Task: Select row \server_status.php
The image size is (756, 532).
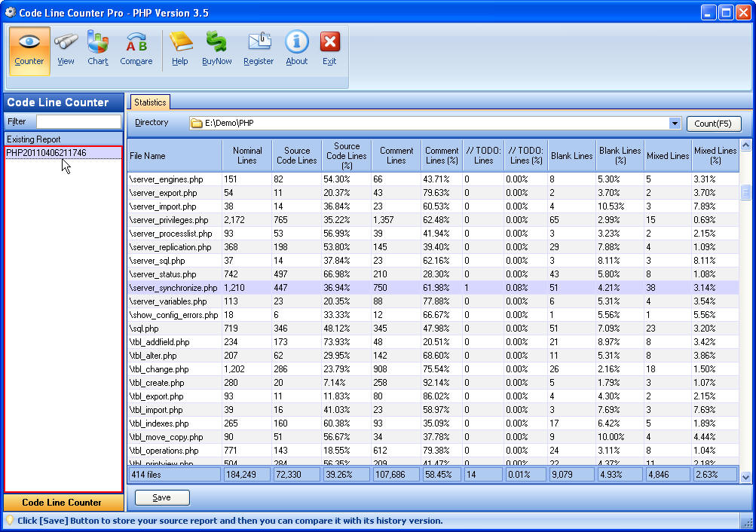Action: 433,274
